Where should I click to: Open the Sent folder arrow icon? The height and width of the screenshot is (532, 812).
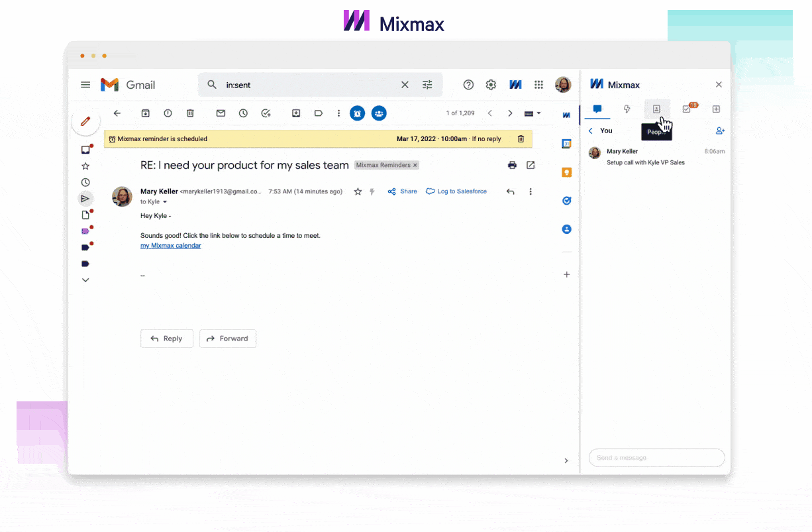tap(85, 198)
